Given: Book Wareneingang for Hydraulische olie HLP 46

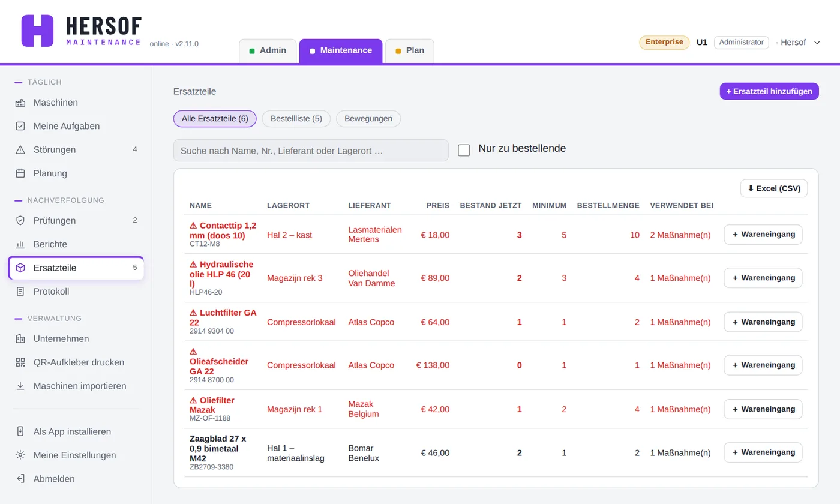Looking at the screenshot, I should point(763,278).
